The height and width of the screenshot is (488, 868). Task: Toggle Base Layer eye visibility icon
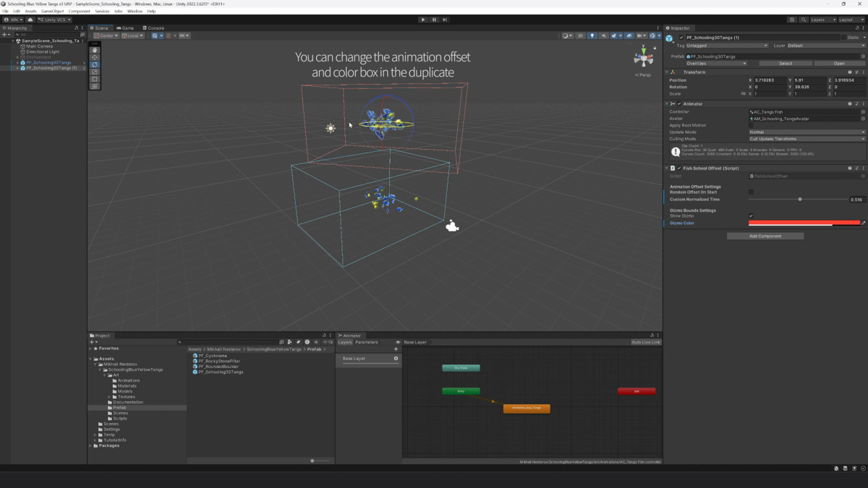click(x=398, y=342)
